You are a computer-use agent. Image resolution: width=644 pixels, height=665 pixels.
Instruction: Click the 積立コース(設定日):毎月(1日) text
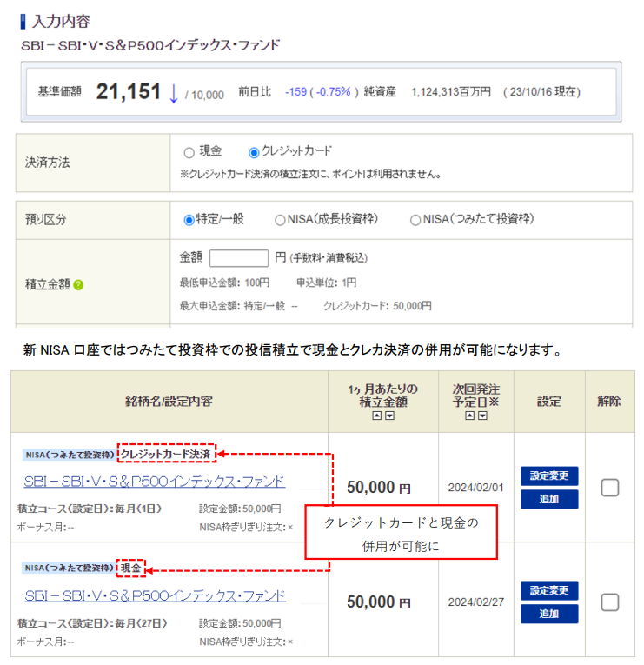[90, 509]
